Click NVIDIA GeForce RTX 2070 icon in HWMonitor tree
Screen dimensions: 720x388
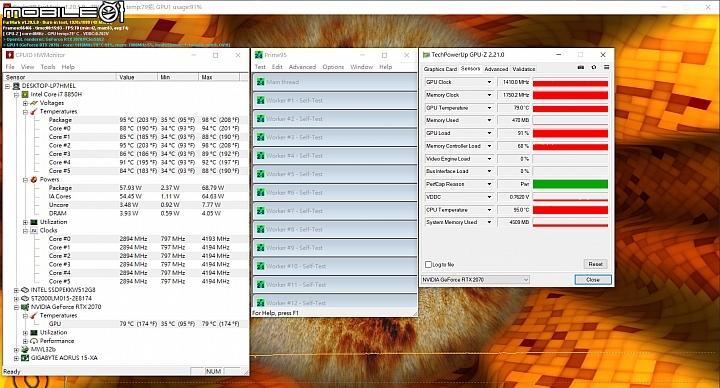(25, 307)
